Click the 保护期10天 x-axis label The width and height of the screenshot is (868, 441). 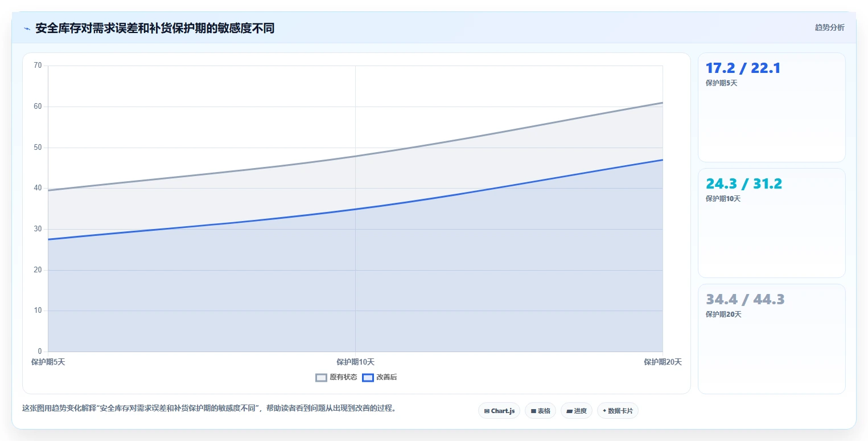pos(356,362)
